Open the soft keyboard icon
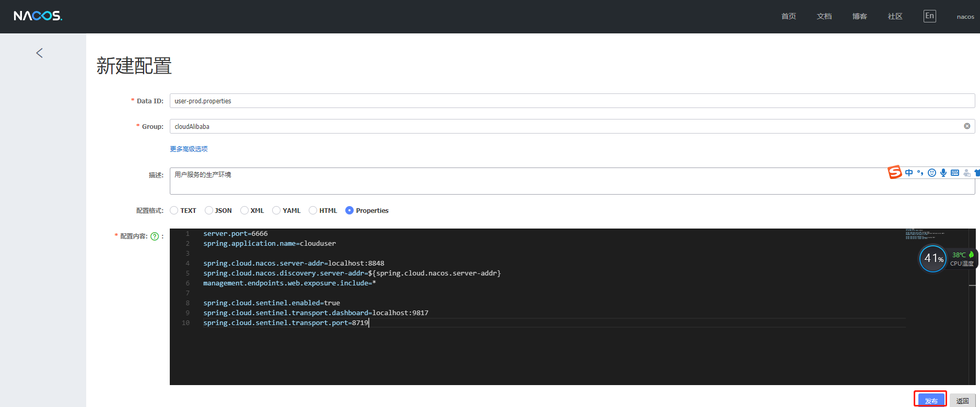Viewport: 980px width, 407px height. point(955,173)
